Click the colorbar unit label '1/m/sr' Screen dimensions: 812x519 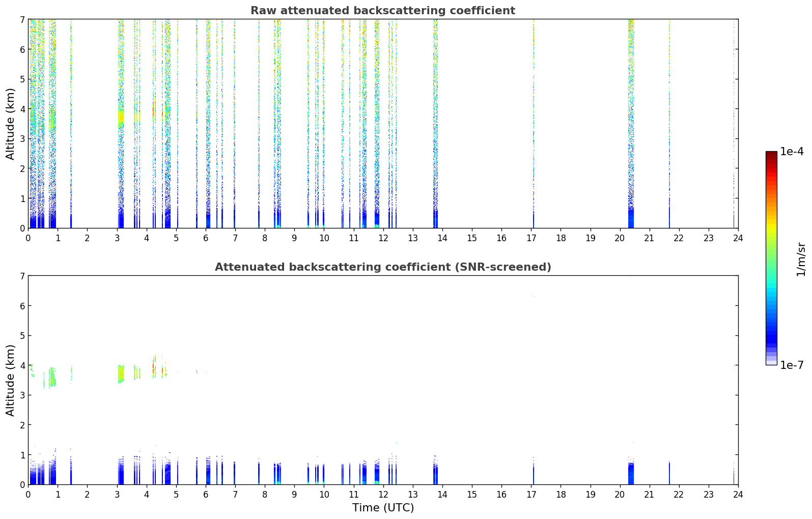tap(801, 258)
